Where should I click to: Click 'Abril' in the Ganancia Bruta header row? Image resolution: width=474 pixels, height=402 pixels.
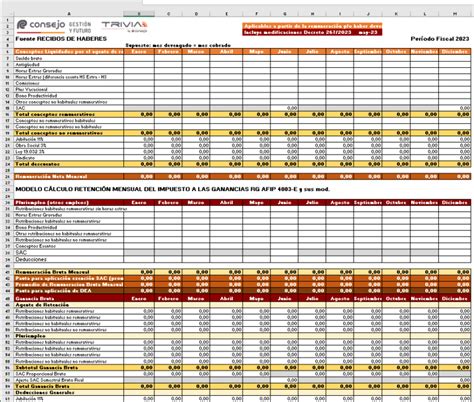click(x=226, y=299)
